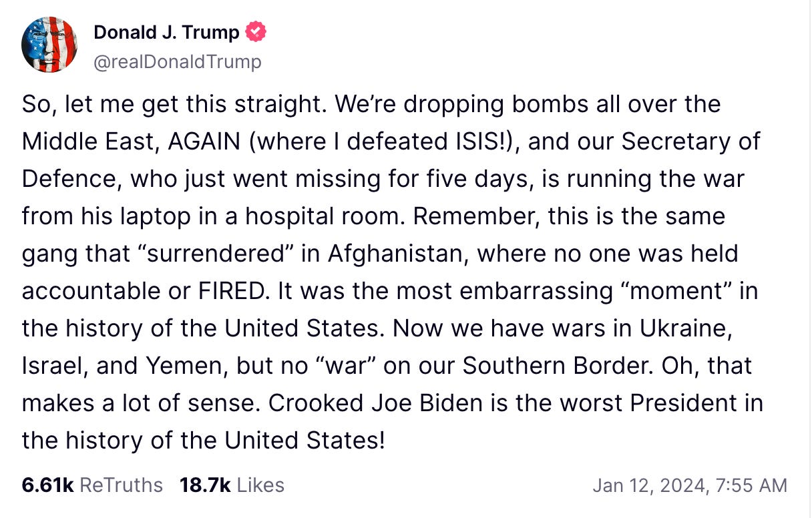Open the post via its timestamp
The height and width of the screenshot is (518, 812).
(690, 485)
